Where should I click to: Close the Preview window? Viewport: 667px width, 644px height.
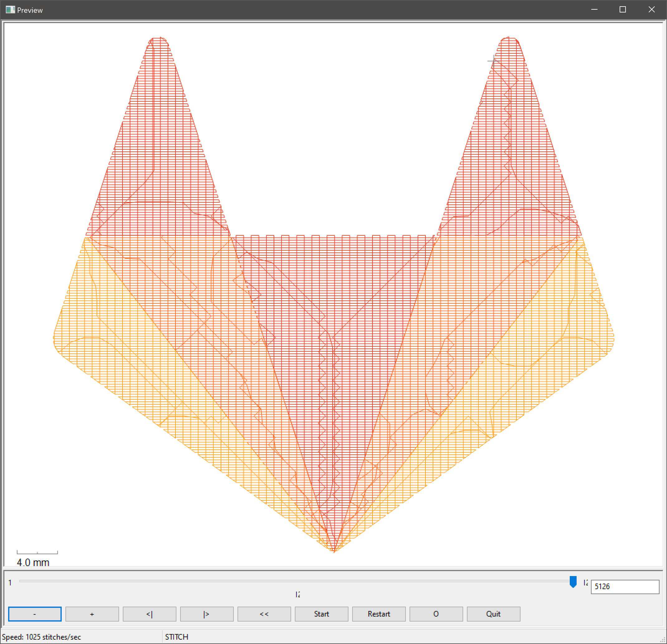[651, 10]
